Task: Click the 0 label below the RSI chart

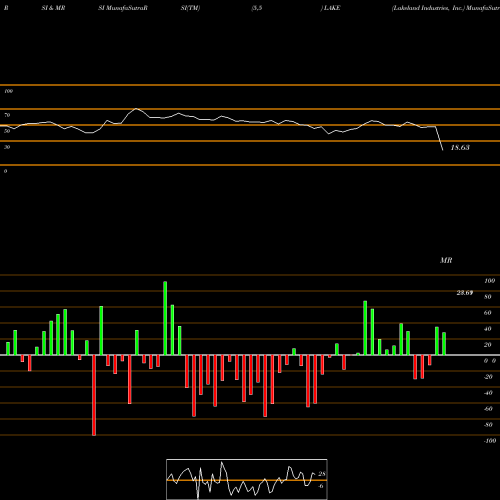Action: coord(5,171)
